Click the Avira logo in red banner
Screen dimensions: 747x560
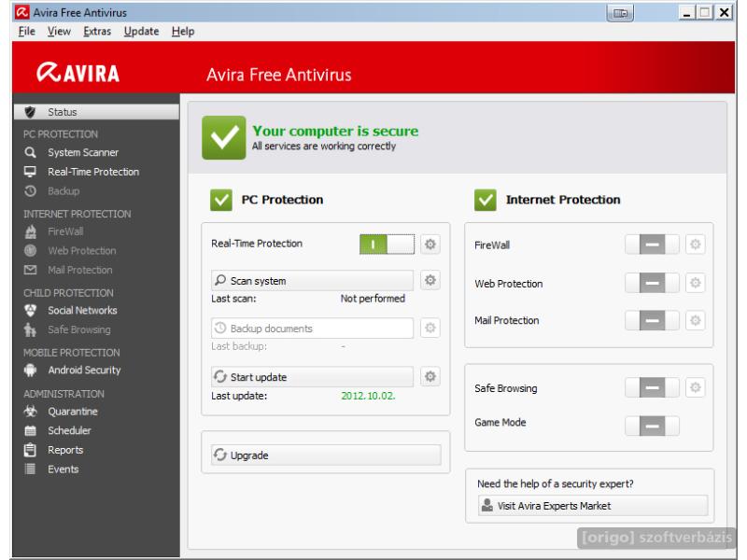coord(78,73)
